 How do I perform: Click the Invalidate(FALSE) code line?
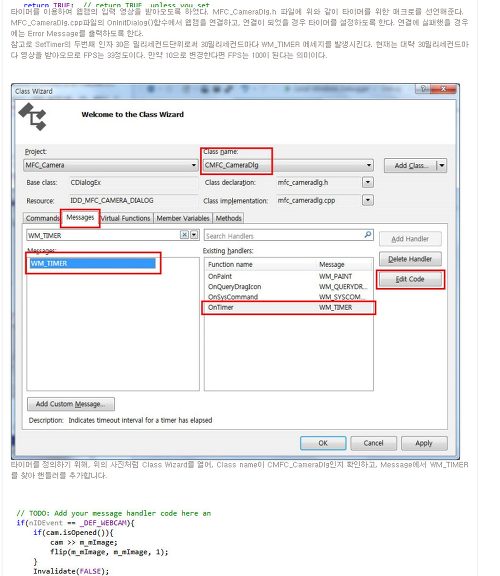pos(71,571)
